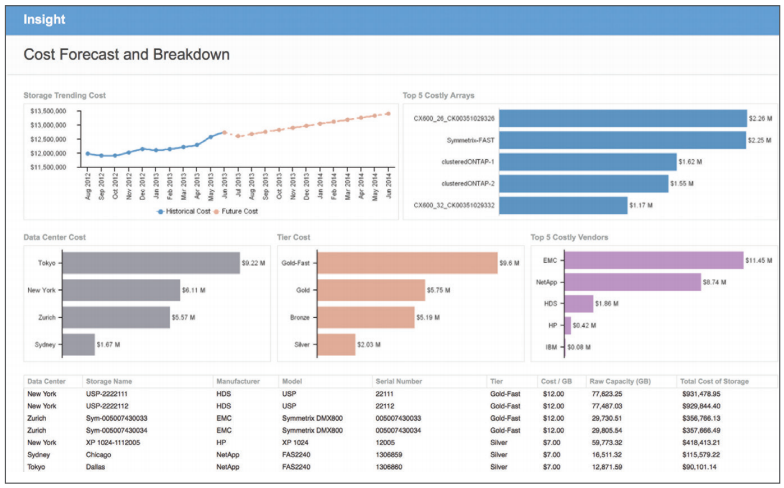Click the Zurich data center bar
The height and width of the screenshot is (488, 784).
click(116, 318)
